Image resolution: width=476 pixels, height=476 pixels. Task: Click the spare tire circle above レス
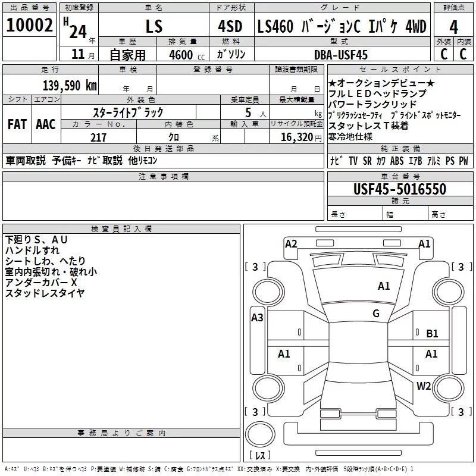tap(260, 434)
